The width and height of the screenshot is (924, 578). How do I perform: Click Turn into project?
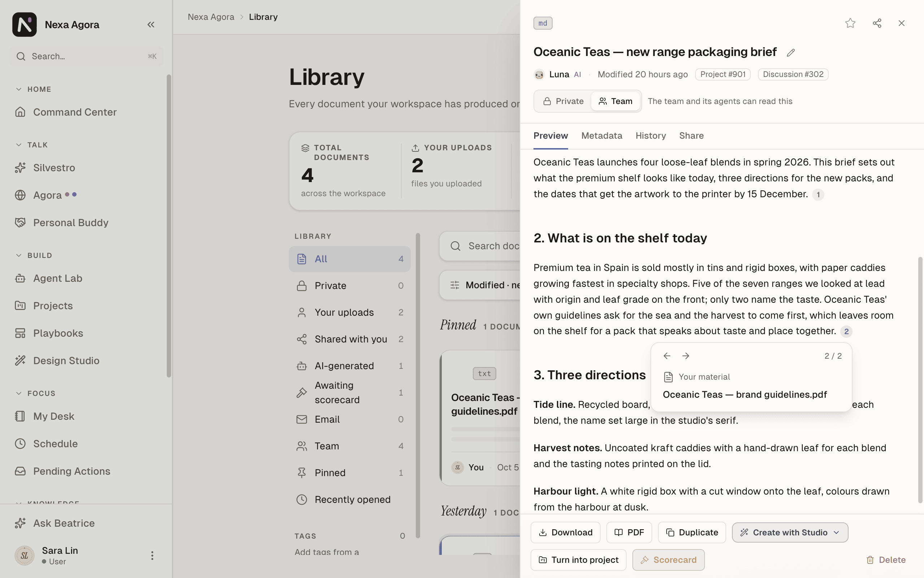click(579, 560)
